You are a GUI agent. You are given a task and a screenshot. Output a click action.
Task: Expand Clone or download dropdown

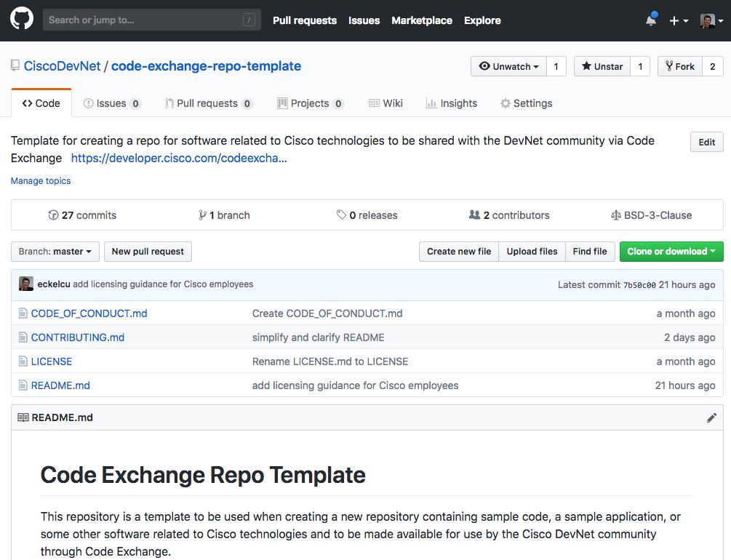pyautogui.click(x=671, y=252)
